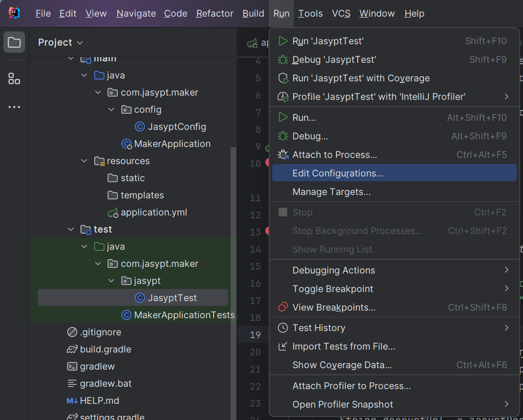Choose Manage Targets... from Run menu
523x420 pixels.
(394, 192)
